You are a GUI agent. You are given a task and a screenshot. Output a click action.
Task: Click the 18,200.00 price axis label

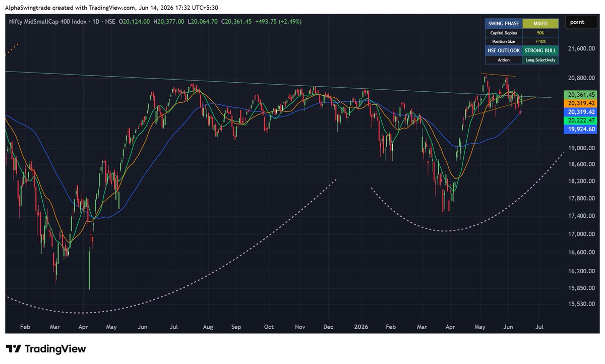tap(581, 181)
